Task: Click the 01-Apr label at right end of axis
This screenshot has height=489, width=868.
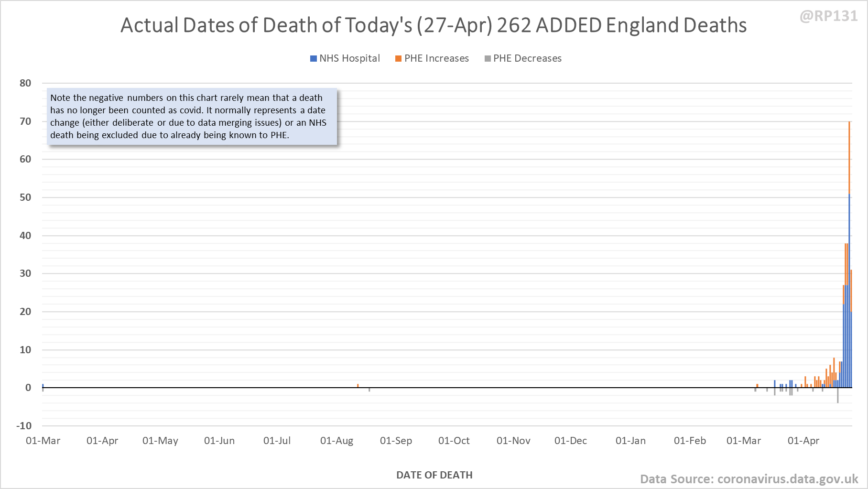Action: tap(803, 441)
